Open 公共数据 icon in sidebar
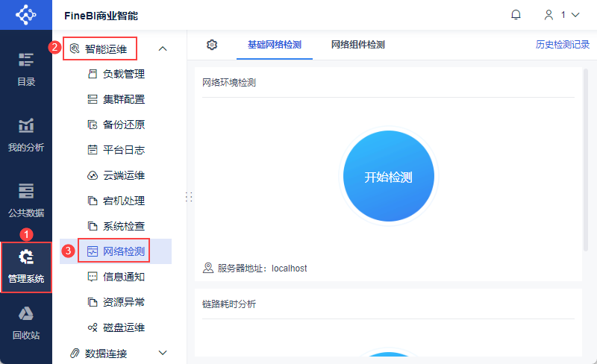Image resolution: width=597 pixels, height=364 pixels. [26, 191]
